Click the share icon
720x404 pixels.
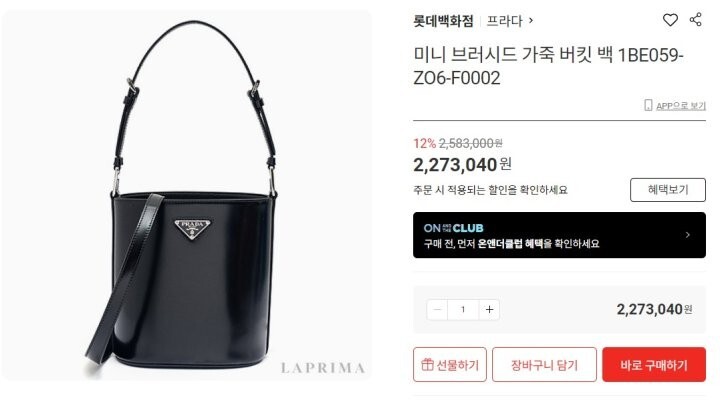click(x=696, y=19)
